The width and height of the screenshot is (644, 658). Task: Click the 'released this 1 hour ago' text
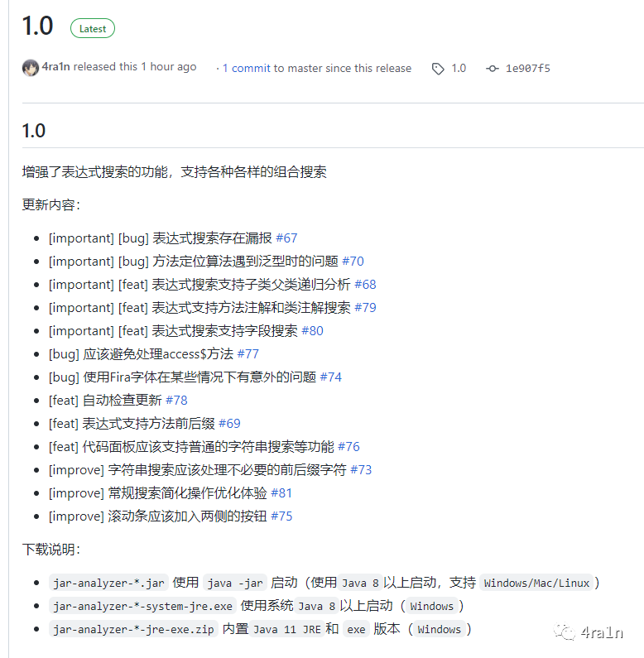(135, 67)
